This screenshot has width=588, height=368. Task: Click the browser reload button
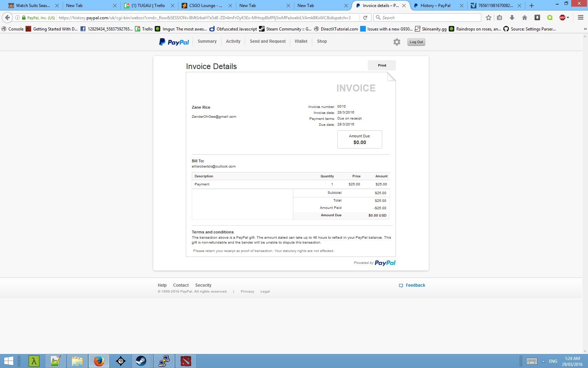point(365,18)
